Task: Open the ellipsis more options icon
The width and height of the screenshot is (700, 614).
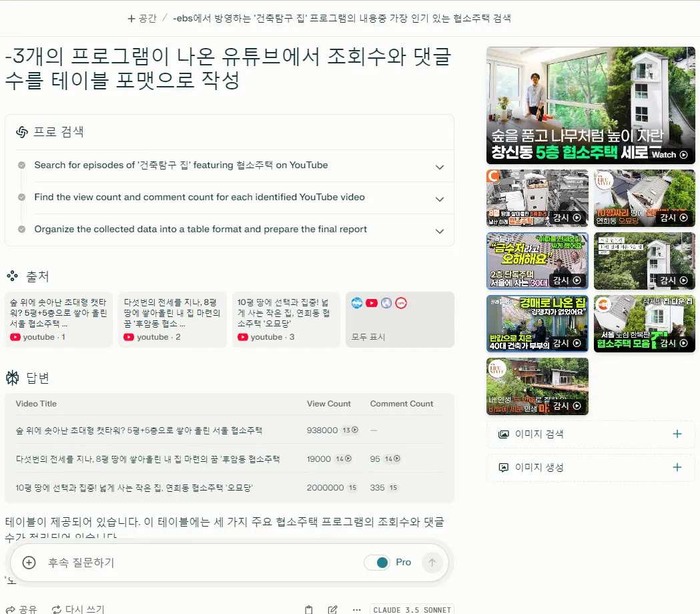Action: (356, 609)
